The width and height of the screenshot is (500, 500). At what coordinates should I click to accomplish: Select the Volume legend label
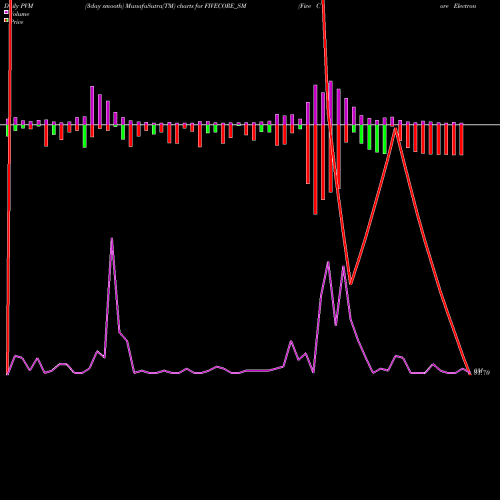(x=20, y=14)
